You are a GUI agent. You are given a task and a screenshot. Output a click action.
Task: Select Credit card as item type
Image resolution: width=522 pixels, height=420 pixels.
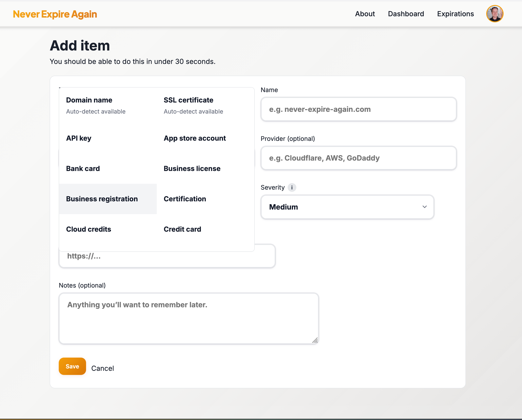point(182,229)
